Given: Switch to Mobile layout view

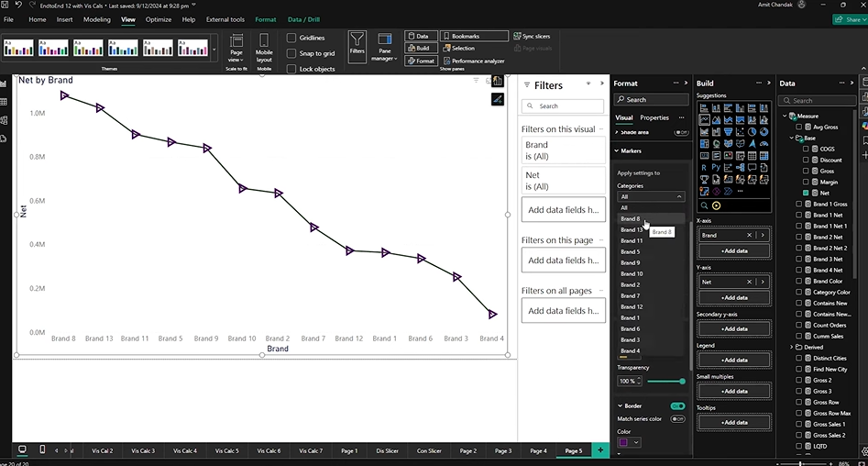Looking at the screenshot, I should 264,48.
